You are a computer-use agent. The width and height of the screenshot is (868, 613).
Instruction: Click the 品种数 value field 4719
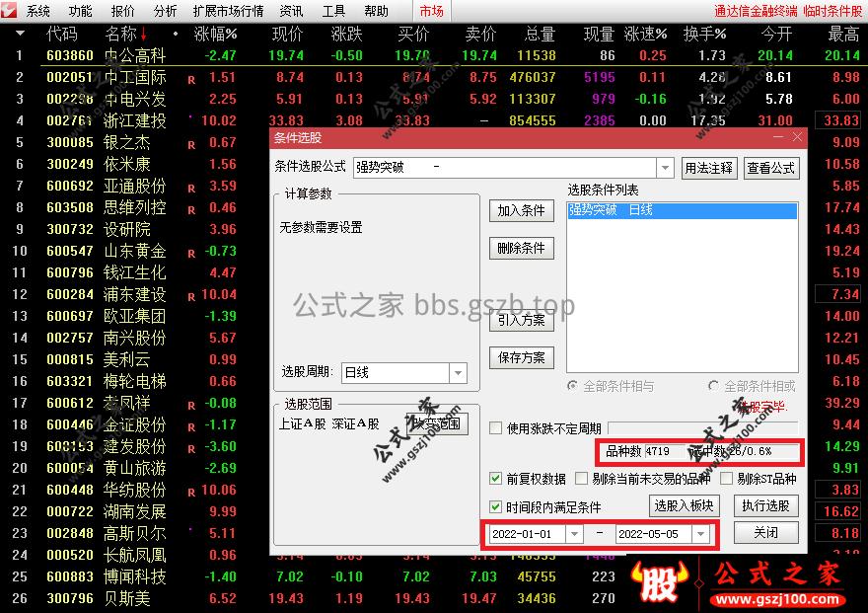pos(664,451)
